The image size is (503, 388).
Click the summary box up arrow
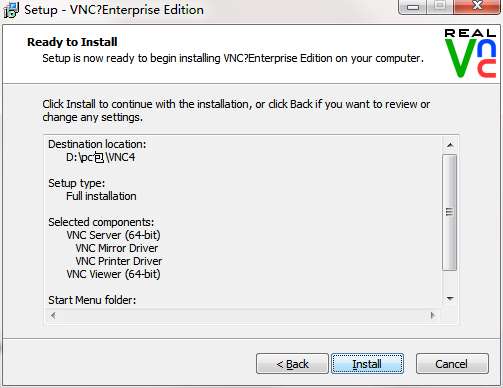click(x=450, y=145)
